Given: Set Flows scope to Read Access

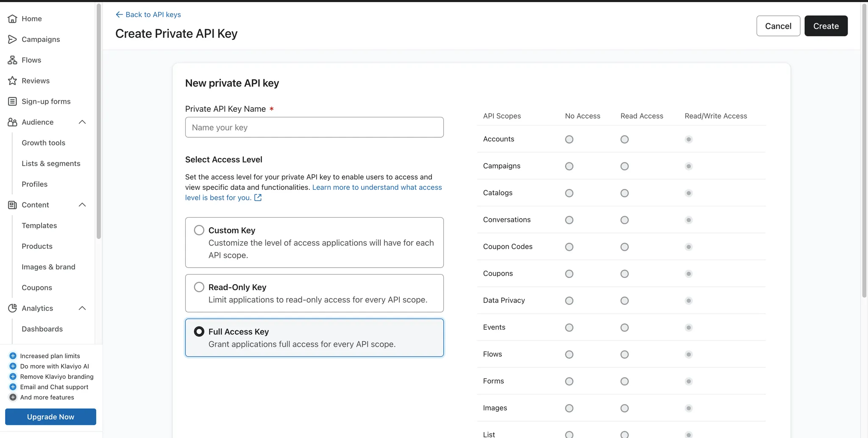Looking at the screenshot, I should coord(624,355).
